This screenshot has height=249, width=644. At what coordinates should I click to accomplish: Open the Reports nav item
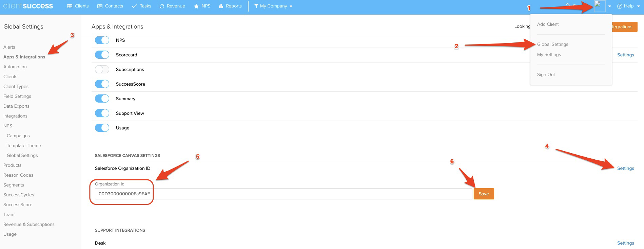(230, 6)
